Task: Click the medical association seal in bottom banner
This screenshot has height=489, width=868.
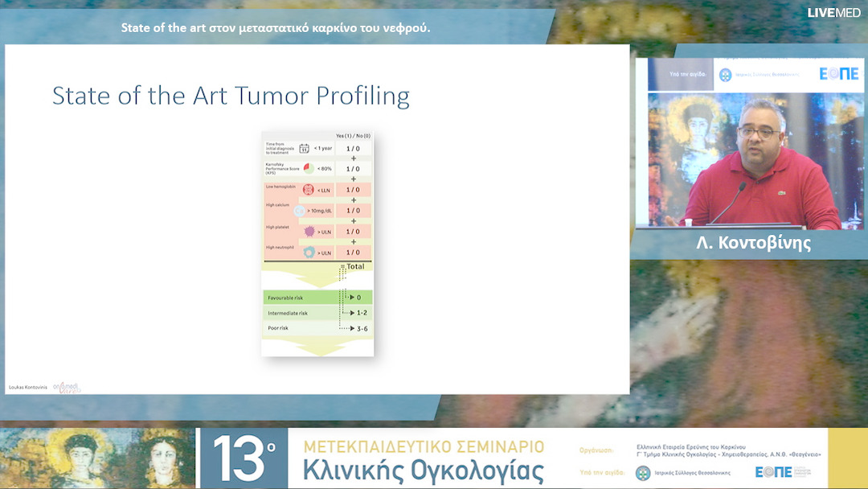Action: (x=643, y=473)
